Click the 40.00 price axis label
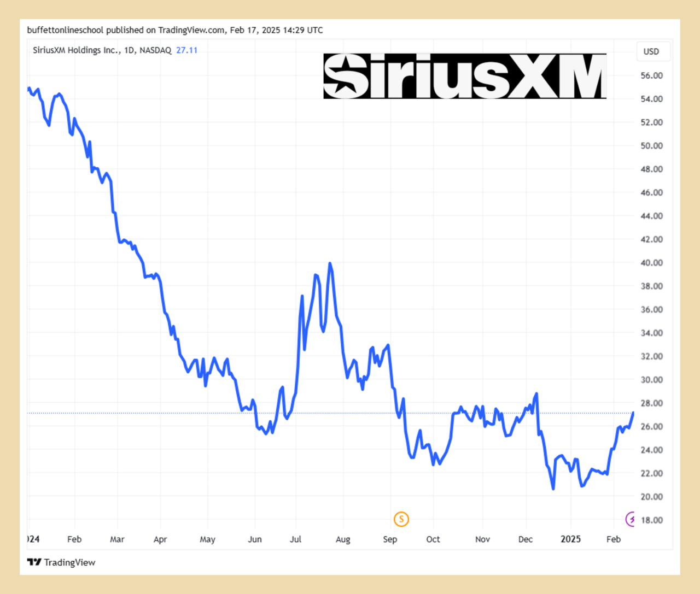 point(651,263)
